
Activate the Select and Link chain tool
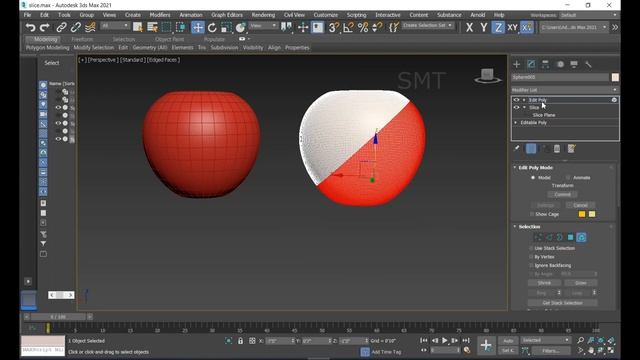tap(61, 27)
